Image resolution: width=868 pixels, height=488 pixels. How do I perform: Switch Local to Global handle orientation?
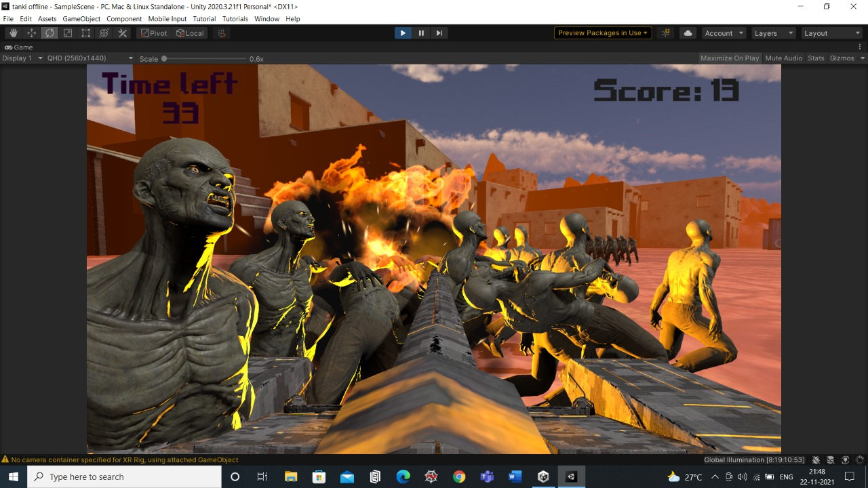tap(190, 33)
